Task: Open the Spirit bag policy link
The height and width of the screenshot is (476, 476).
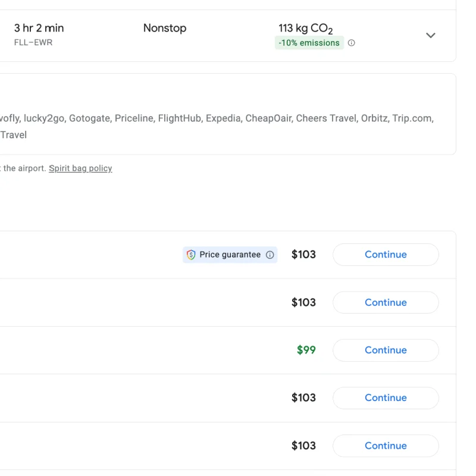Action: point(80,168)
